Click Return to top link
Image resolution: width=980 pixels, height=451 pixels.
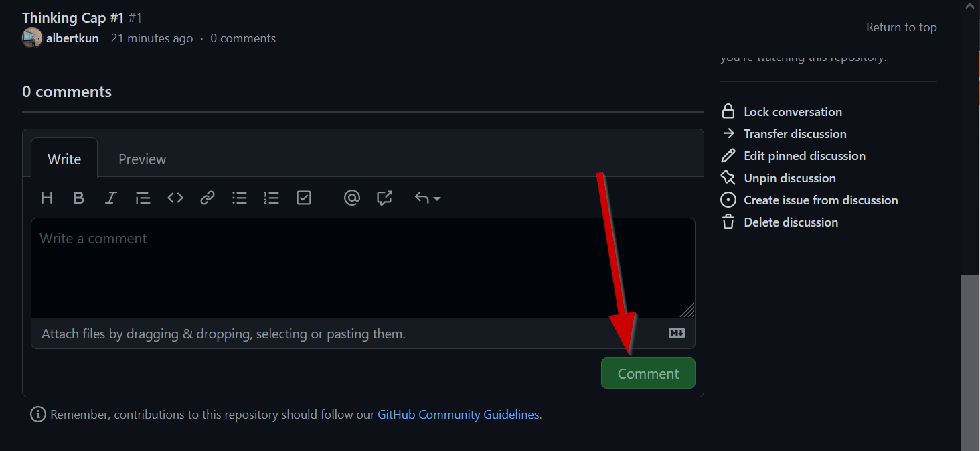tap(901, 27)
